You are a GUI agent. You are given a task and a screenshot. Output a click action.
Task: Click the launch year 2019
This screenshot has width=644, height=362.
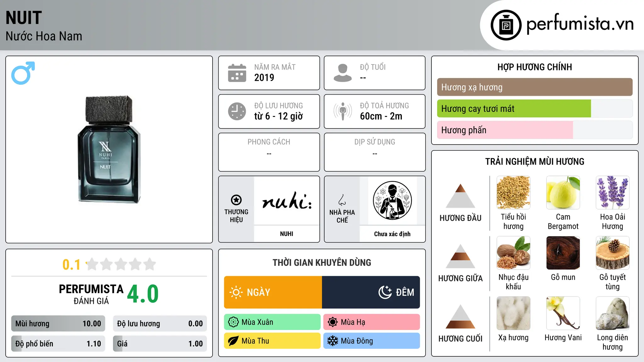point(264,78)
